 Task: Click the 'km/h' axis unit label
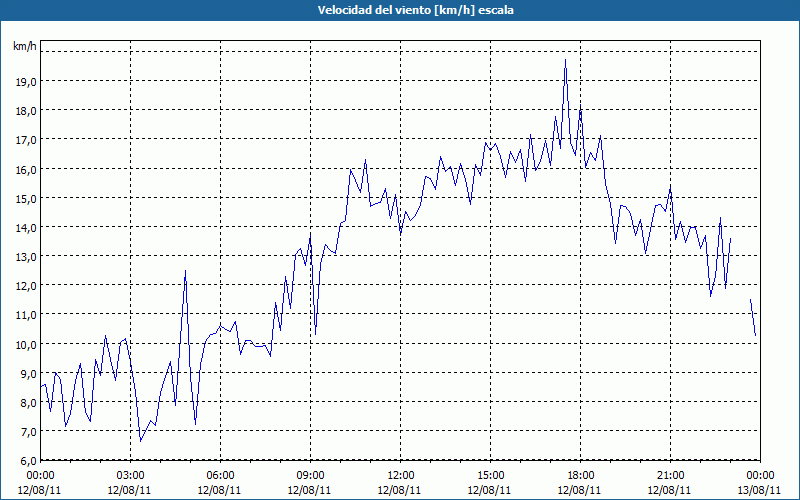(25, 46)
